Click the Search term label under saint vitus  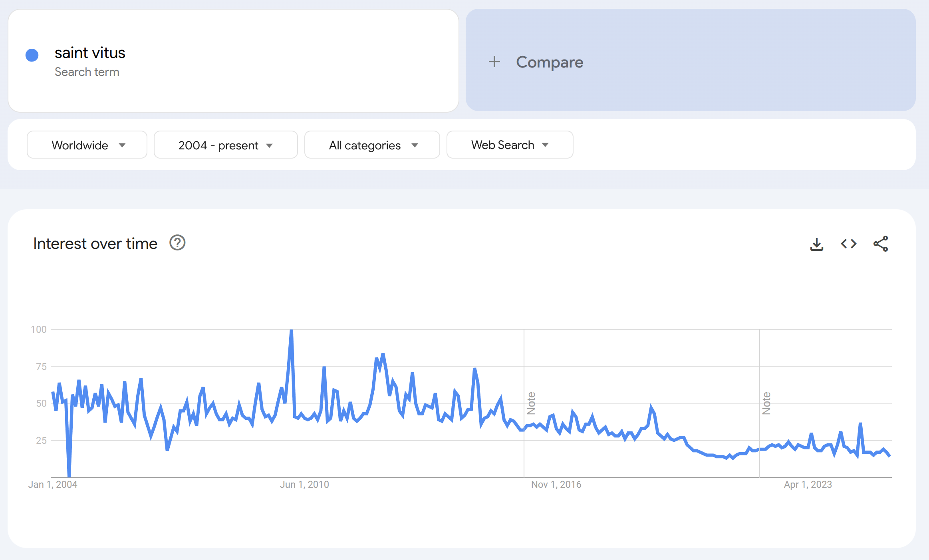click(x=87, y=72)
